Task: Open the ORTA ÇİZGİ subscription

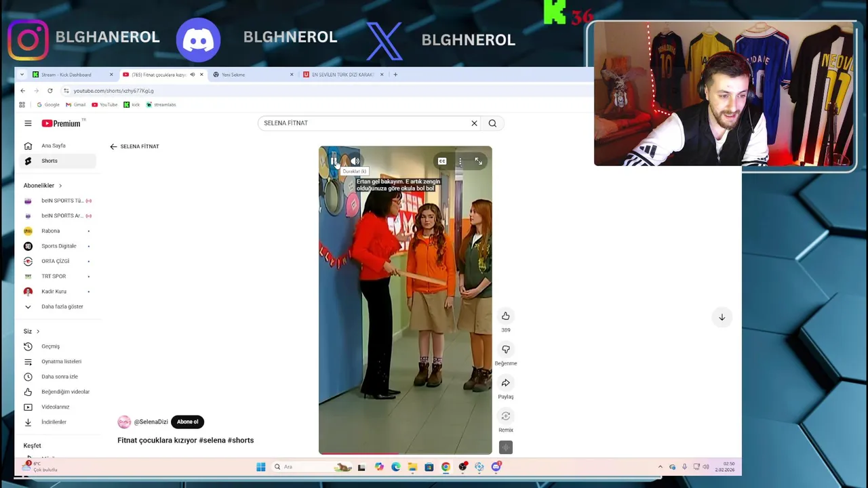Action: pos(57,261)
